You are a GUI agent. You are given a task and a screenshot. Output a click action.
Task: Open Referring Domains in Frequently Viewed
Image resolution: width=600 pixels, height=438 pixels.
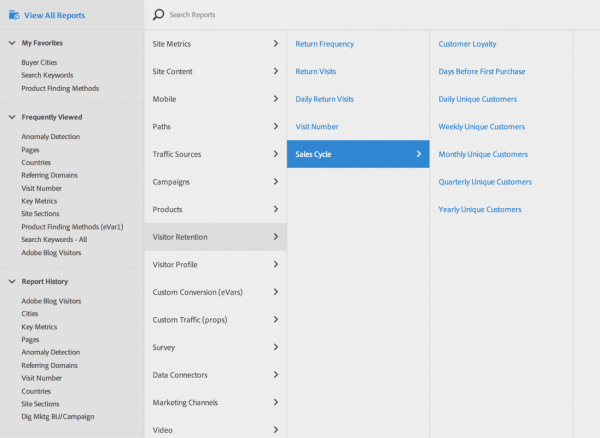pos(49,175)
